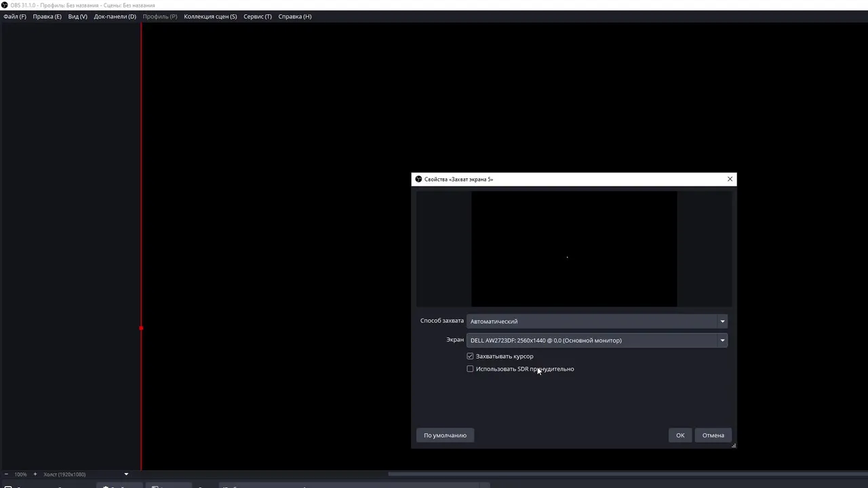Open the Справка menu

(294, 16)
